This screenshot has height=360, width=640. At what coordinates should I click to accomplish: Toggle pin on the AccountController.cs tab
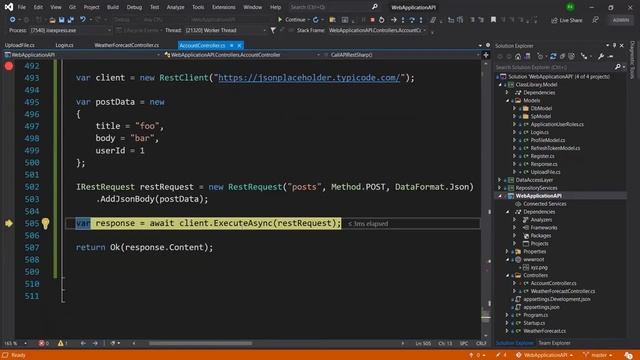coord(231,45)
